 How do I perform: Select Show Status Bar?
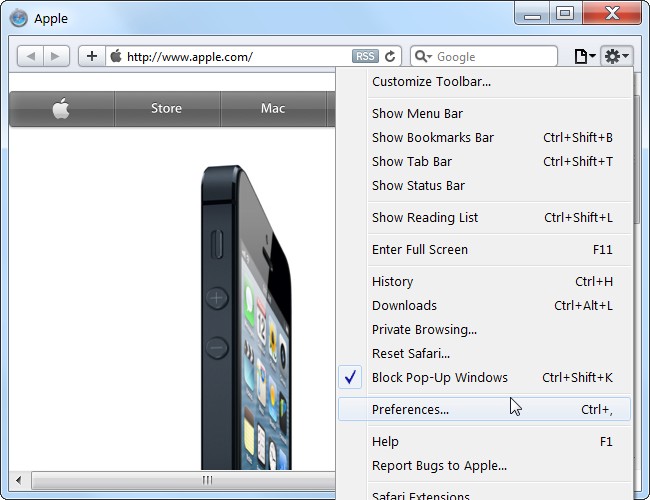click(484, 186)
